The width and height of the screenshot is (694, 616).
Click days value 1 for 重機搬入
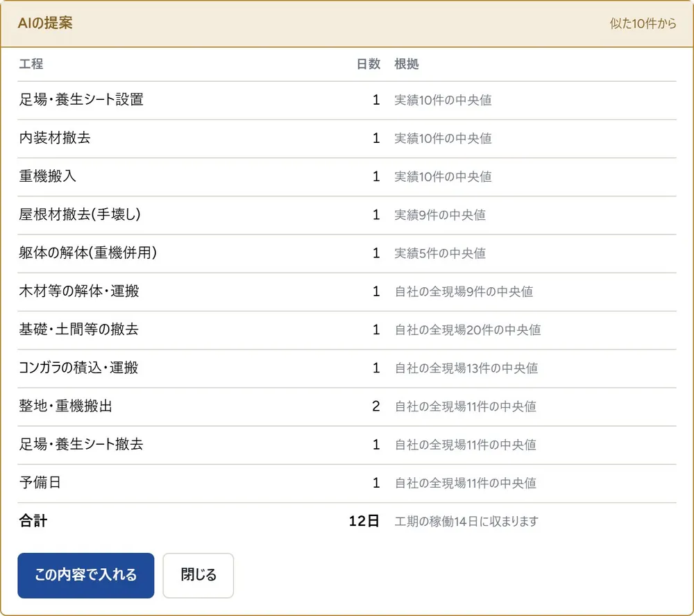(376, 176)
